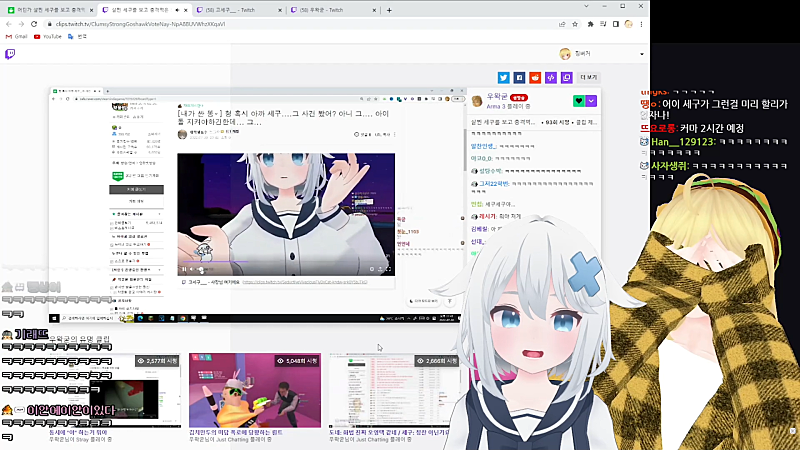This screenshot has height=450, width=800.
Task: Share the clip on Twitter
Action: 503,77
